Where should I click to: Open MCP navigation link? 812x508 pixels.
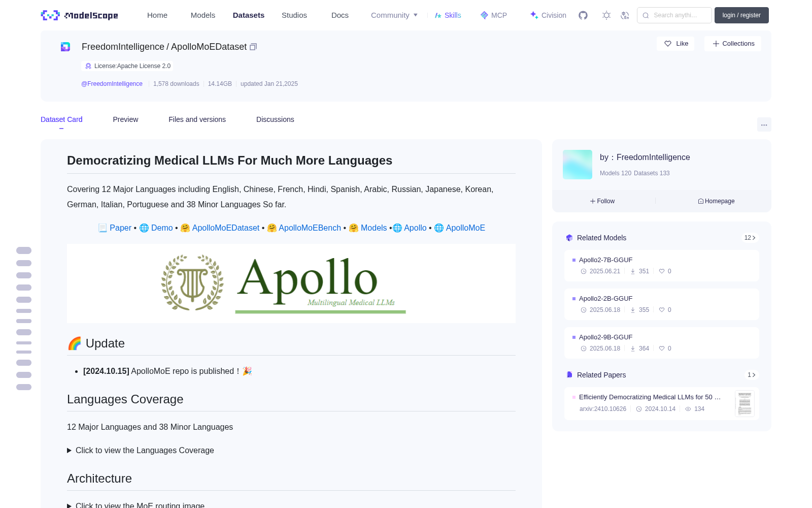[494, 15]
